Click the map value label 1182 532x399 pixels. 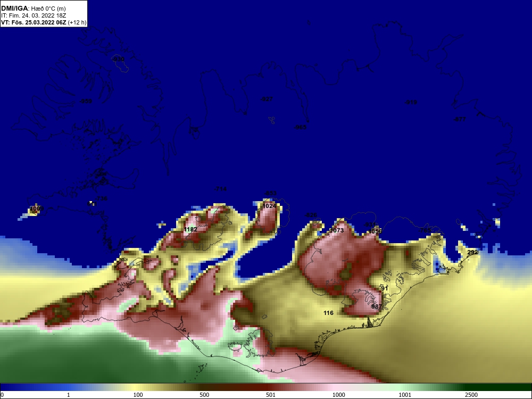[x=190, y=230]
